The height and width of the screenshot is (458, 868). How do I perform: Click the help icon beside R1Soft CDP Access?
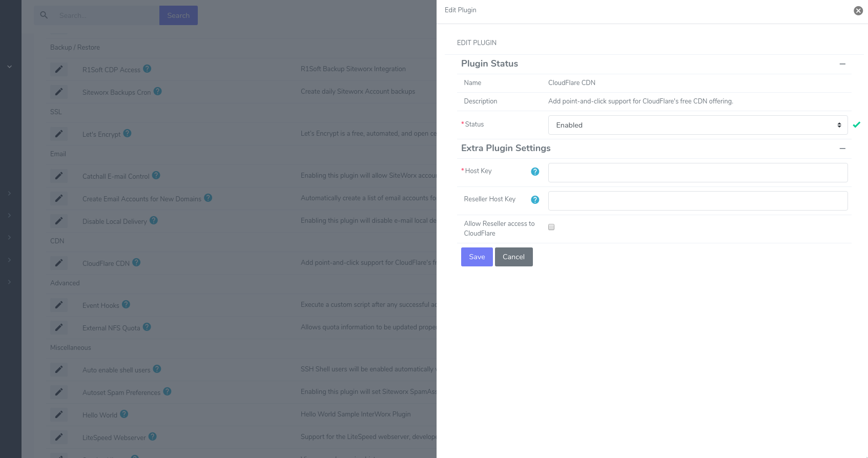point(147,69)
